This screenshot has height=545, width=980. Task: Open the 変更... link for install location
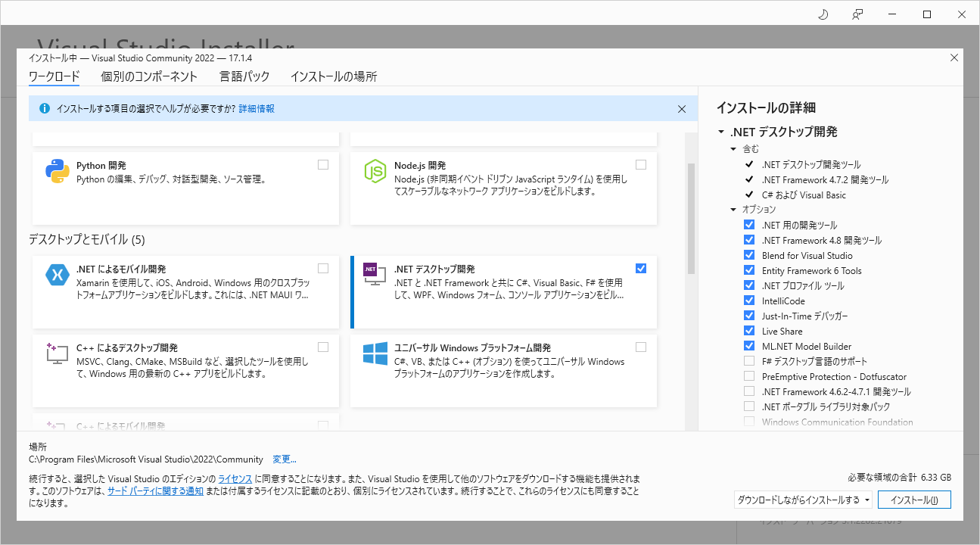284,459
